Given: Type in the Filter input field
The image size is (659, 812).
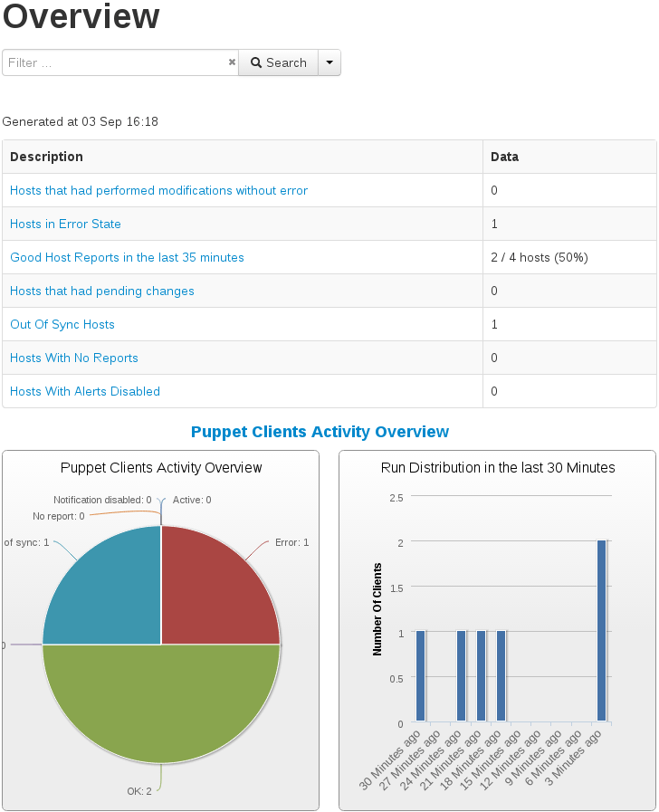Looking at the screenshot, I should [x=113, y=62].
